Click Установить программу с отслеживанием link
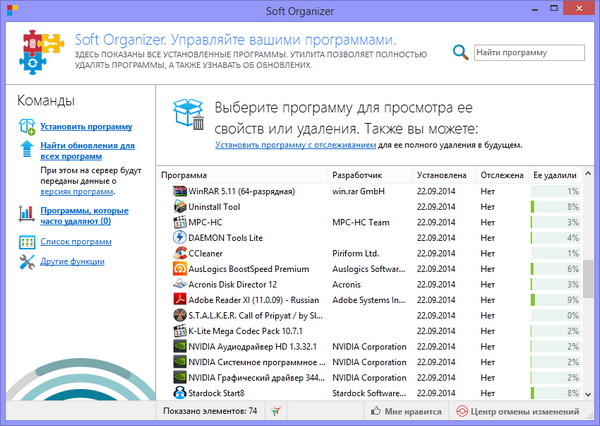The width and height of the screenshot is (600, 426). point(294,146)
